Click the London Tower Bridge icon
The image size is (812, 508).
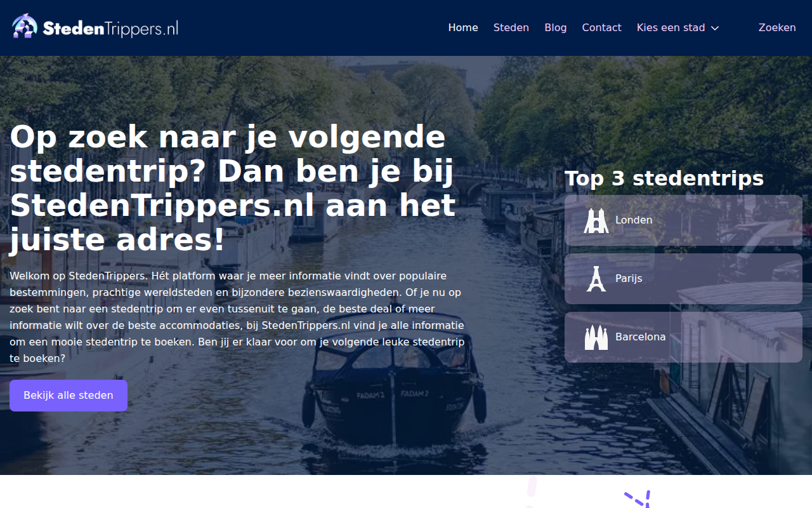click(596, 220)
